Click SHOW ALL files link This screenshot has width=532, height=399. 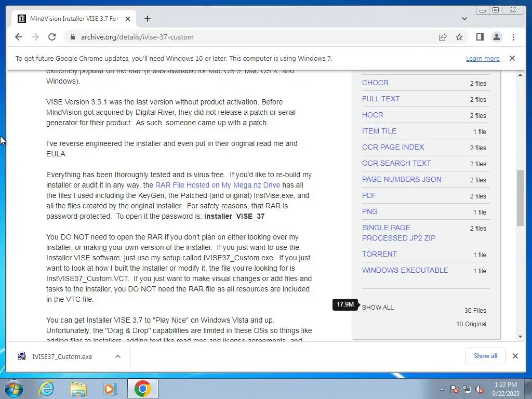click(x=378, y=308)
